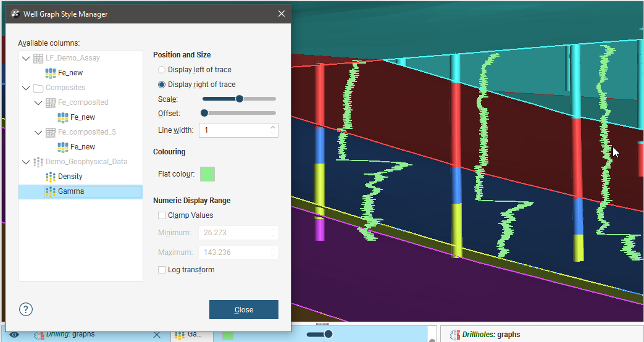Viewport: 644px width, 342px height.
Task: Select Fe_new under Fe_composited
Action: click(82, 117)
